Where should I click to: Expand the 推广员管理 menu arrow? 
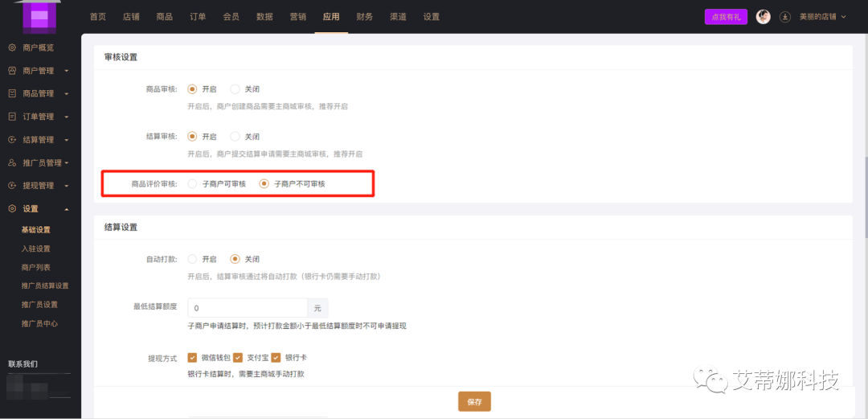coord(67,163)
